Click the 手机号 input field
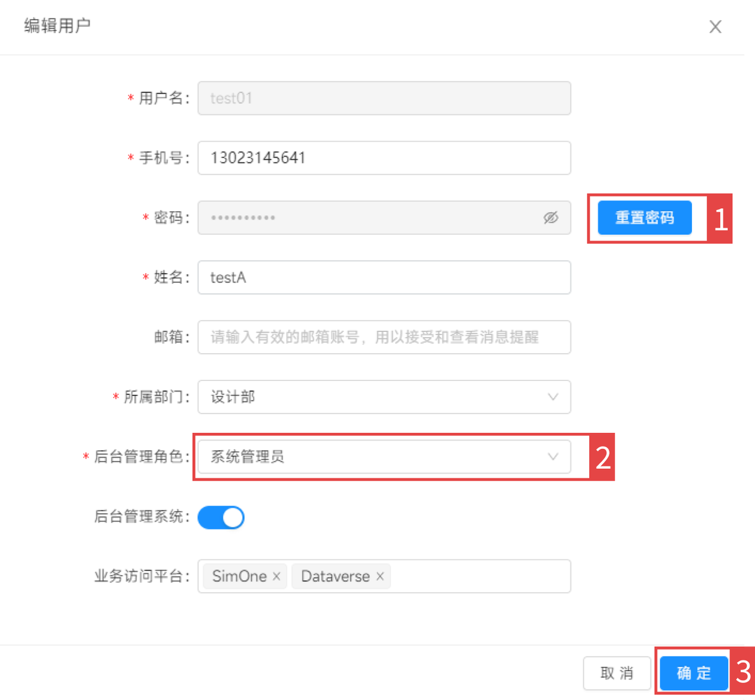Screen dimensions: 755x700 coord(383,158)
